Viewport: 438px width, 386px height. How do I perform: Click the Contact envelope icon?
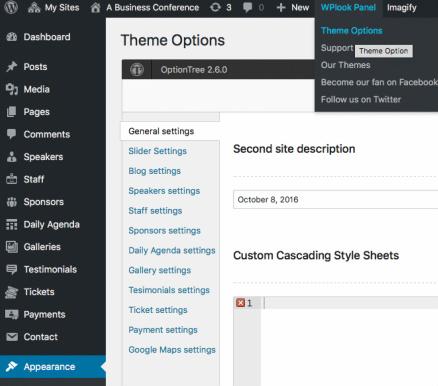[x=12, y=337]
